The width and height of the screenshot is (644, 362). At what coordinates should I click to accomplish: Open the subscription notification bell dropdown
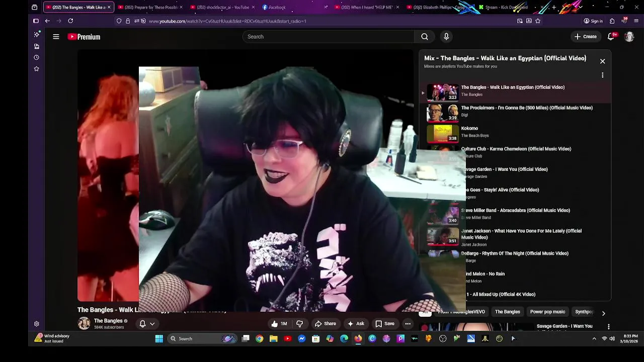point(147,324)
